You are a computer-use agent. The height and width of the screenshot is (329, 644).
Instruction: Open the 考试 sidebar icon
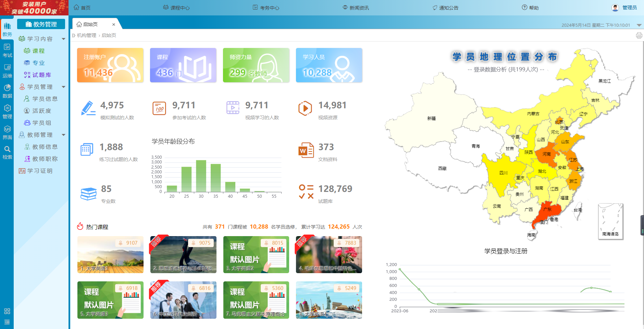[x=7, y=50]
